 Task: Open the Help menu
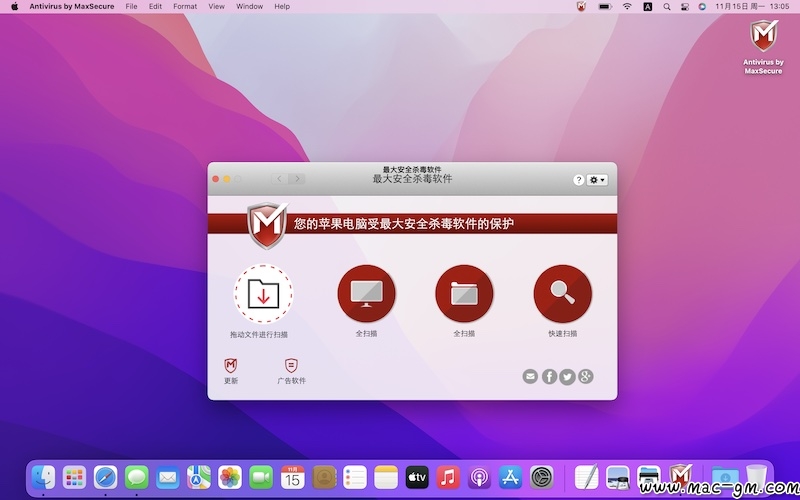[x=282, y=6]
